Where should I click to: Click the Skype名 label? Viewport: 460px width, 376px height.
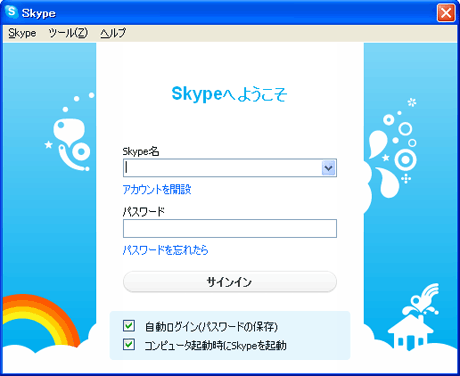141,152
